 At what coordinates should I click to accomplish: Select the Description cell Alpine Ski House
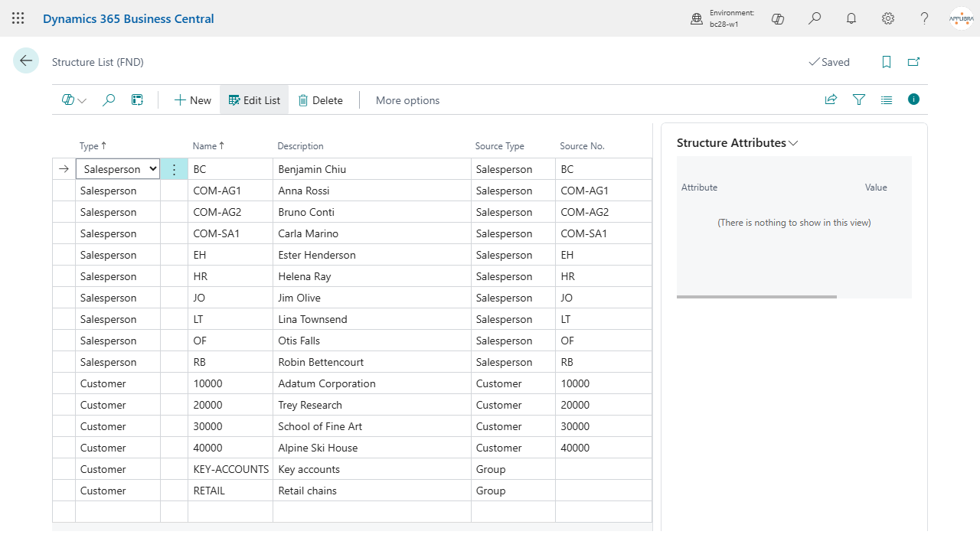click(x=372, y=448)
